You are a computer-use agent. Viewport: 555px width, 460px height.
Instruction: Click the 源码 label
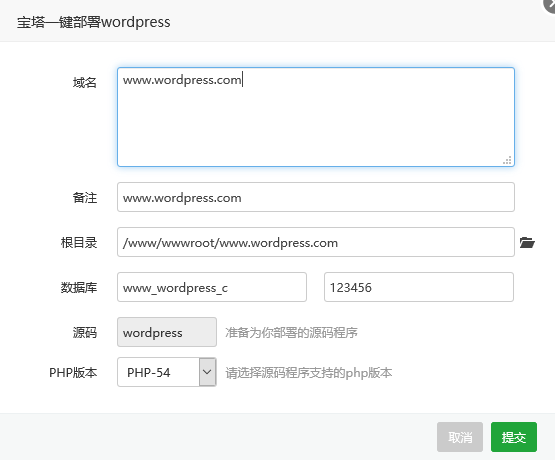click(x=85, y=333)
